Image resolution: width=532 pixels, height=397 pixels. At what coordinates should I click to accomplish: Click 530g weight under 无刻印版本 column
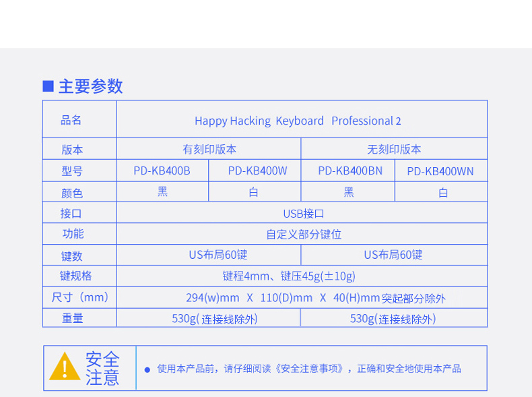point(393,319)
